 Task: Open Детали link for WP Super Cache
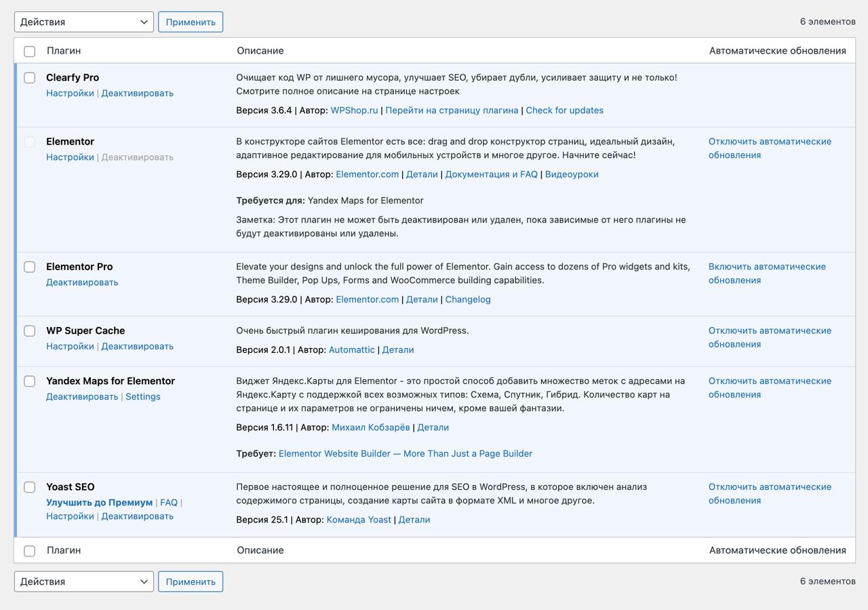click(398, 349)
